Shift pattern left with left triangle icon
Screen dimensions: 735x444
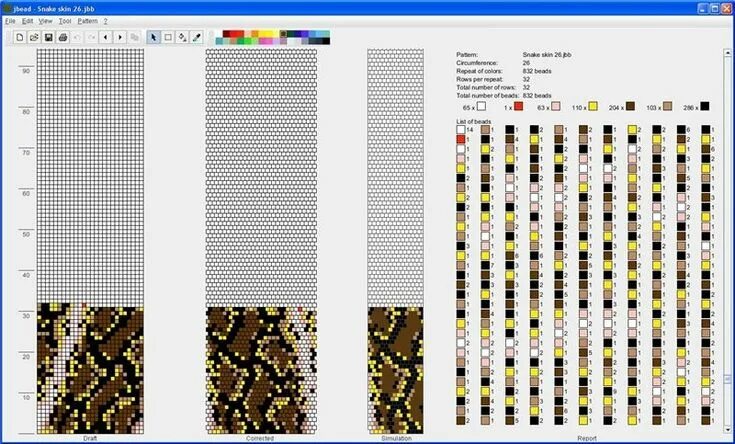click(x=106, y=37)
